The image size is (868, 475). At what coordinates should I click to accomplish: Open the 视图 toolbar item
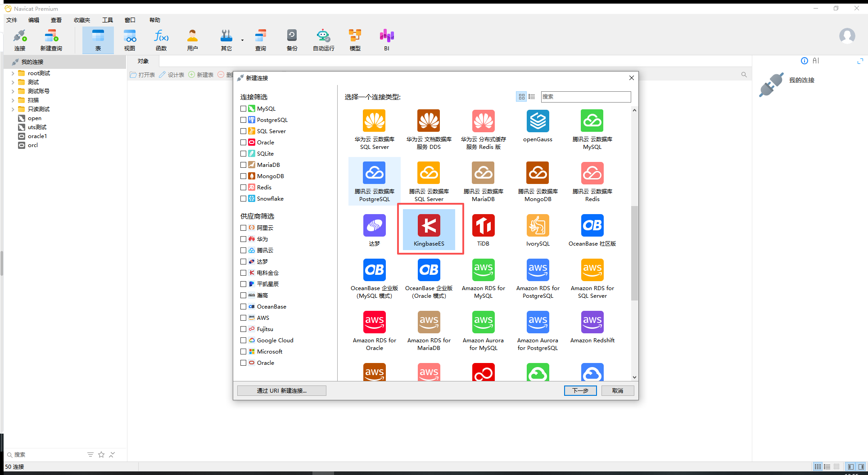coord(130,40)
